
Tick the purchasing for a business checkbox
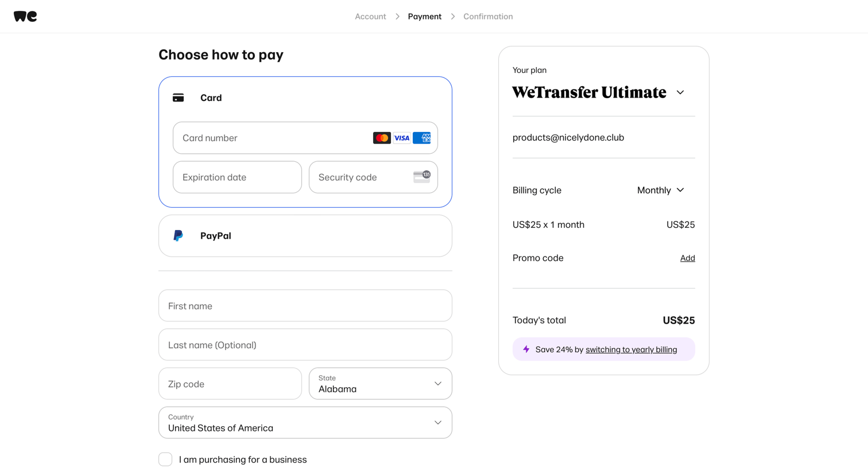[x=165, y=460]
